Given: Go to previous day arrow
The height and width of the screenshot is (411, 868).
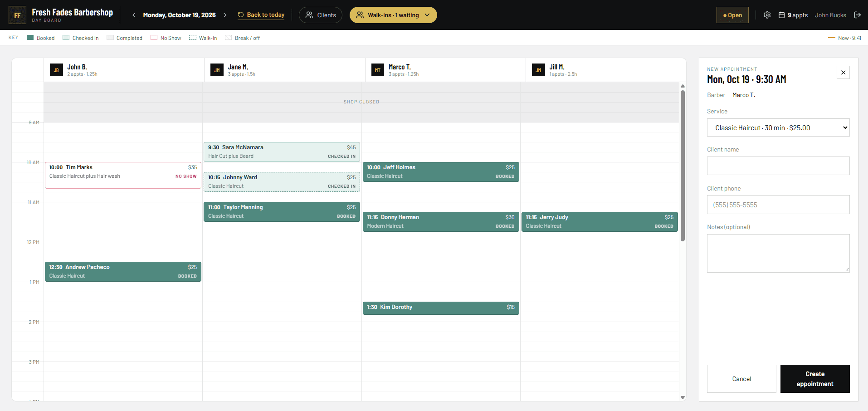Looking at the screenshot, I should coord(134,15).
